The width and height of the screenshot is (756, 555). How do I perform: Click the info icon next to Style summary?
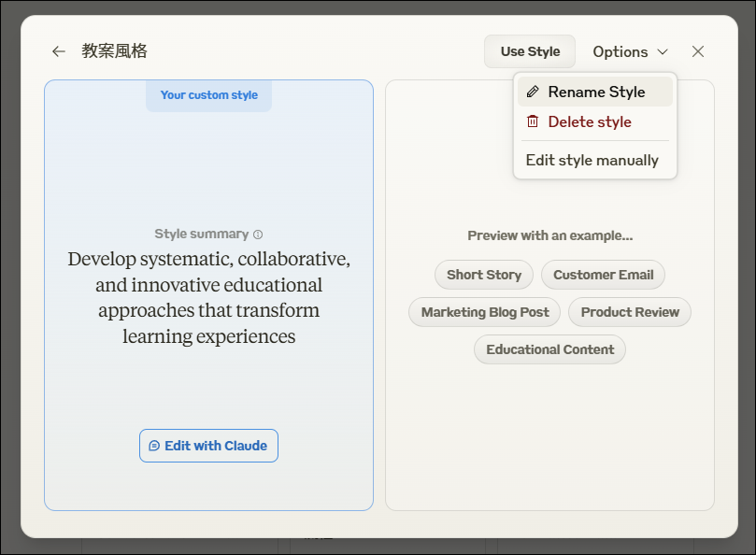coord(258,235)
